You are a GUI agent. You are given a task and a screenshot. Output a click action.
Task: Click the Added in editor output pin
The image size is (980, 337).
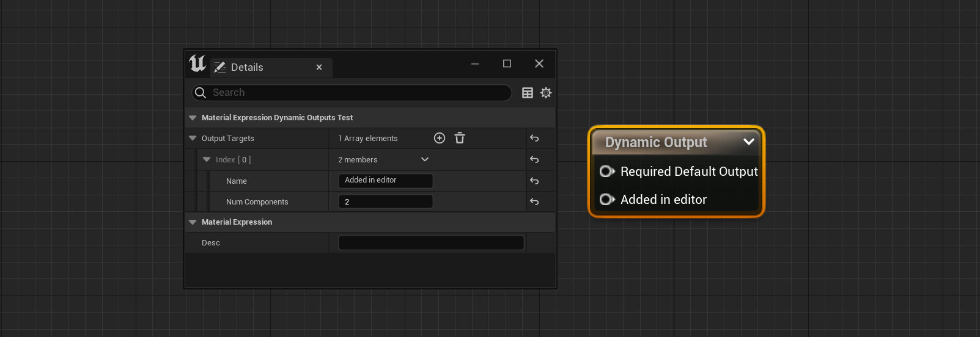point(606,200)
